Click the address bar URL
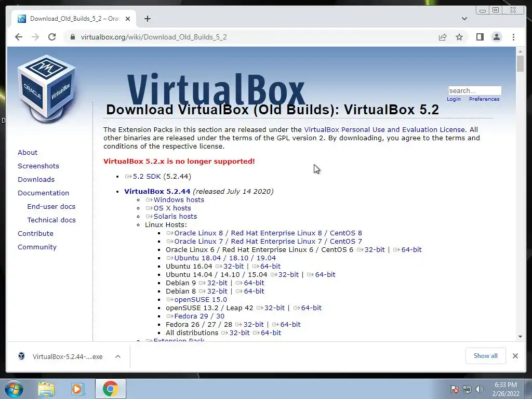 click(x=154, y=37)
